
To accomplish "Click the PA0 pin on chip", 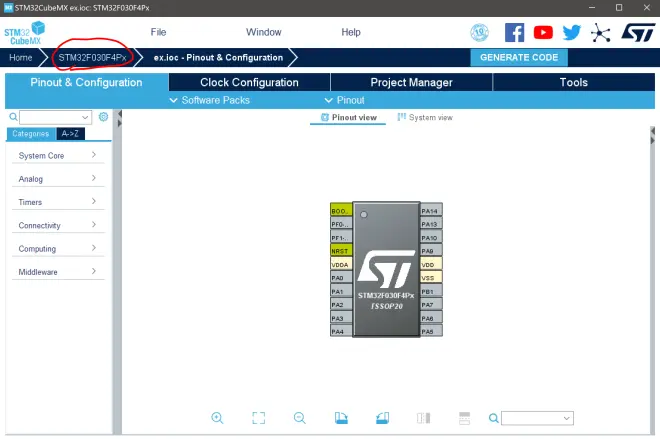I will (x=341, y=277).
